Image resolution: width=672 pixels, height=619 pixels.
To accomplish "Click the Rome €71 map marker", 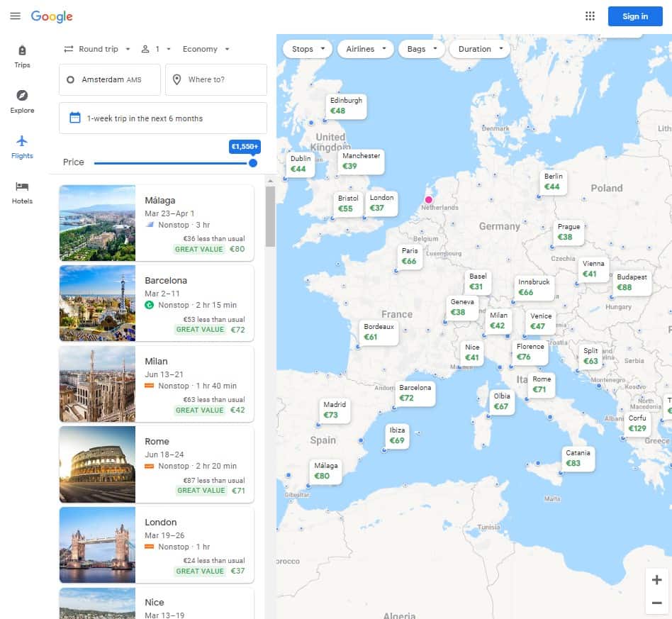I will 542,384.
